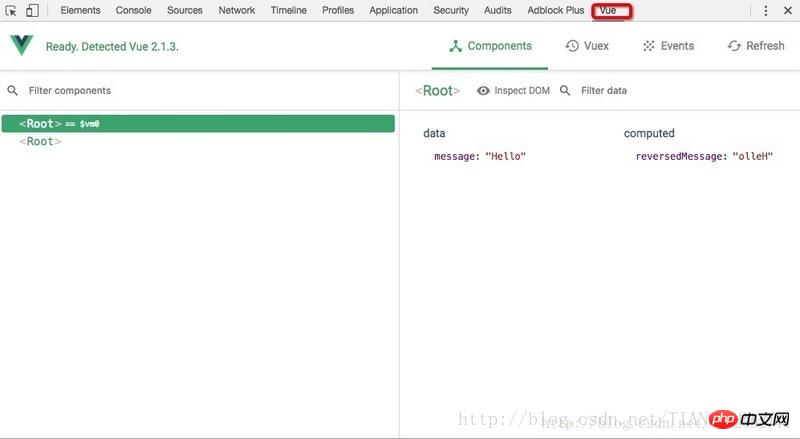The width and height of the screenshot is (800, 439).
Task: Click the computed section heading
Action: (x=649, y=133)
